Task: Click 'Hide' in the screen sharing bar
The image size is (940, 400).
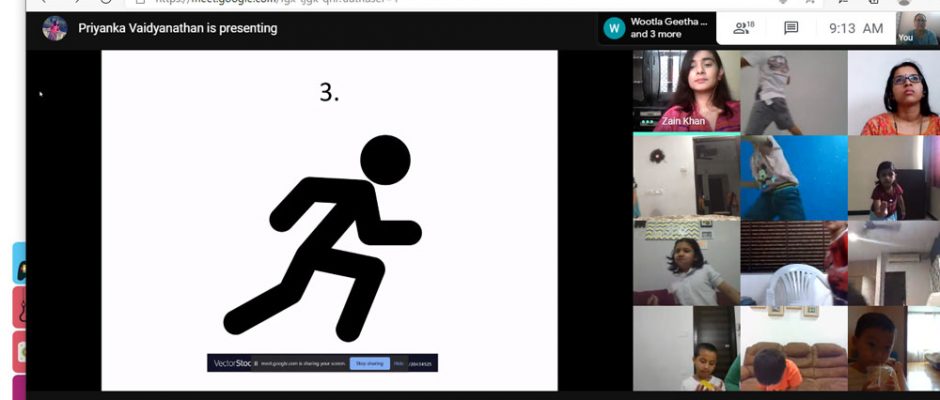Action: (x=399, y=363)
